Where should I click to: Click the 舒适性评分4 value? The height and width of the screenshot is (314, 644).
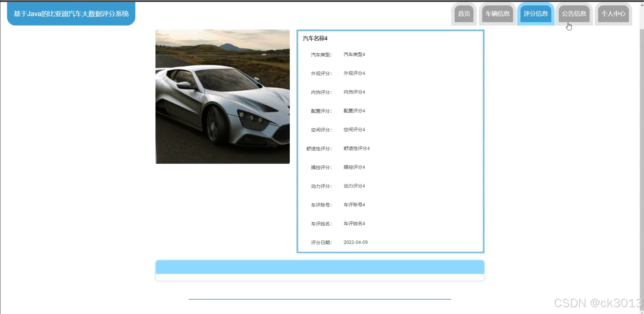tap(357, 148)
